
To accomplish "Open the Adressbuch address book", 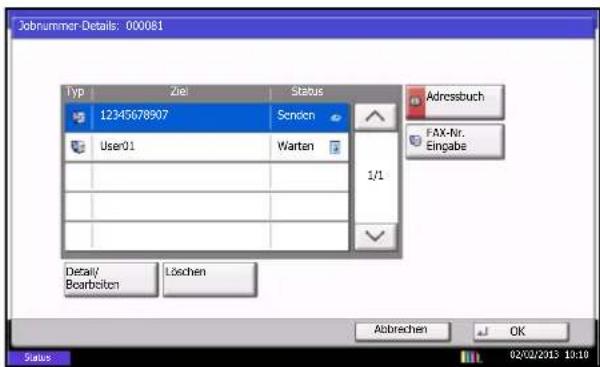I will [x=455, y=102].
